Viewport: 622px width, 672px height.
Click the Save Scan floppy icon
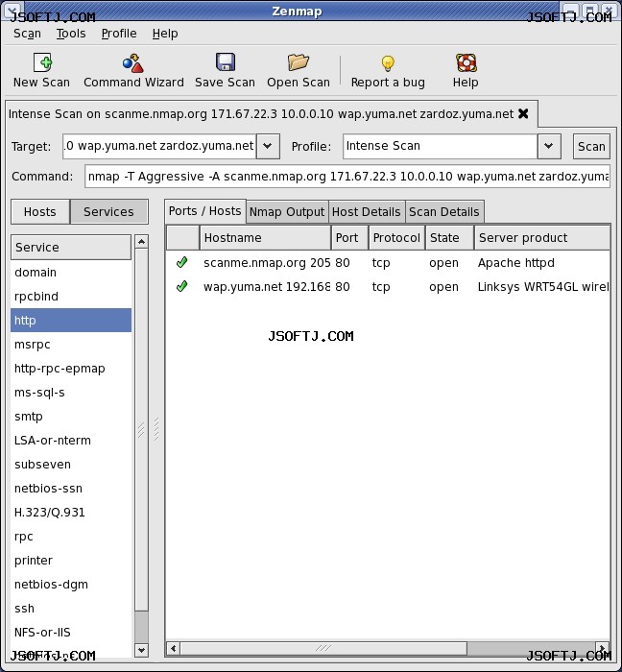point(226,62)
